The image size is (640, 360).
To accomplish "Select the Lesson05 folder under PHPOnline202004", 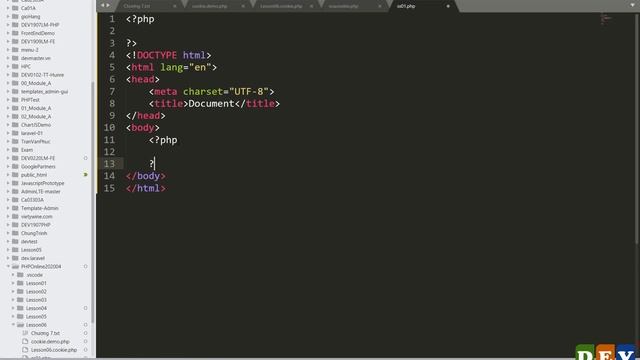I will 36,317.
